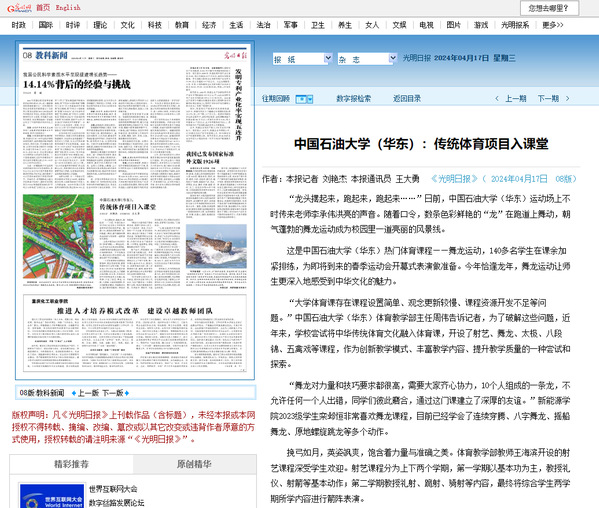Viewport: 599px width, 508px height.
Task: Go to previous page 上一版
Action: point(88,393)
